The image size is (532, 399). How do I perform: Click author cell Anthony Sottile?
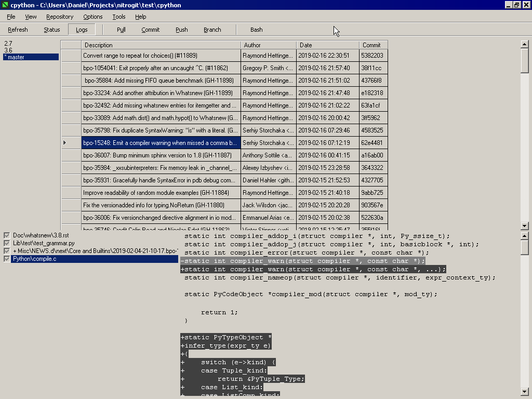pos(269,155)
